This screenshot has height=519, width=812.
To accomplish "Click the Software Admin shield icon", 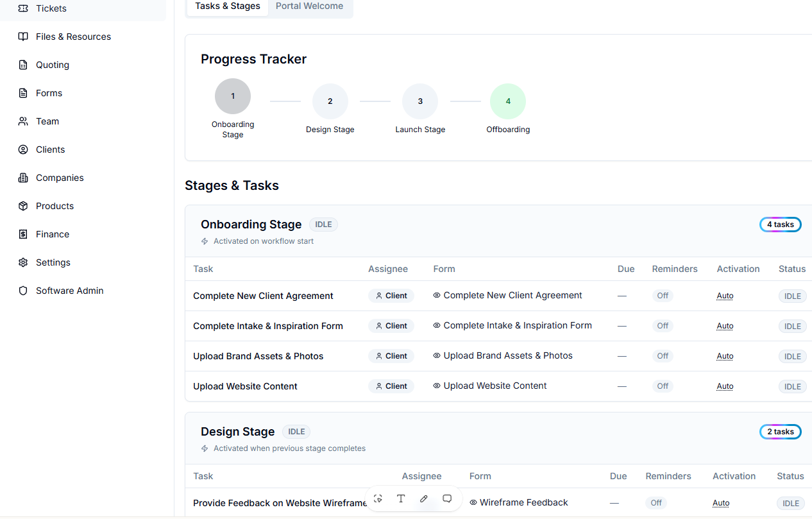I will [x=23, y=291].
